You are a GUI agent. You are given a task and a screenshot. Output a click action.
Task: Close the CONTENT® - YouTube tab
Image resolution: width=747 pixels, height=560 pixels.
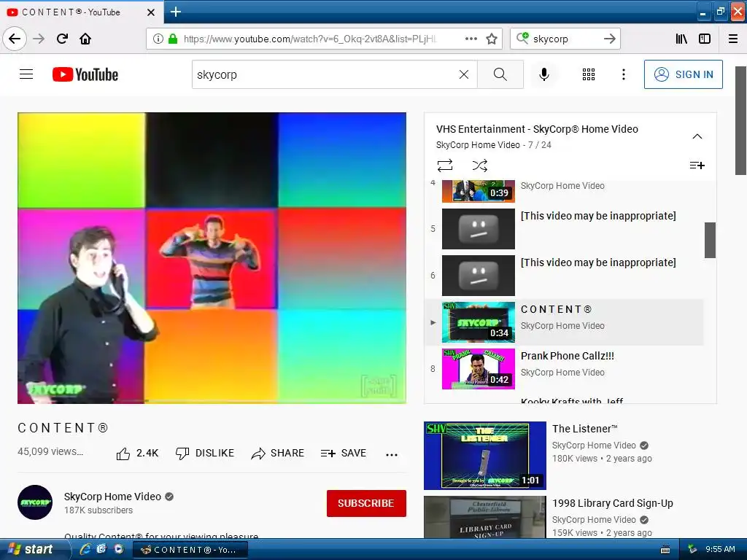[151, 12]
